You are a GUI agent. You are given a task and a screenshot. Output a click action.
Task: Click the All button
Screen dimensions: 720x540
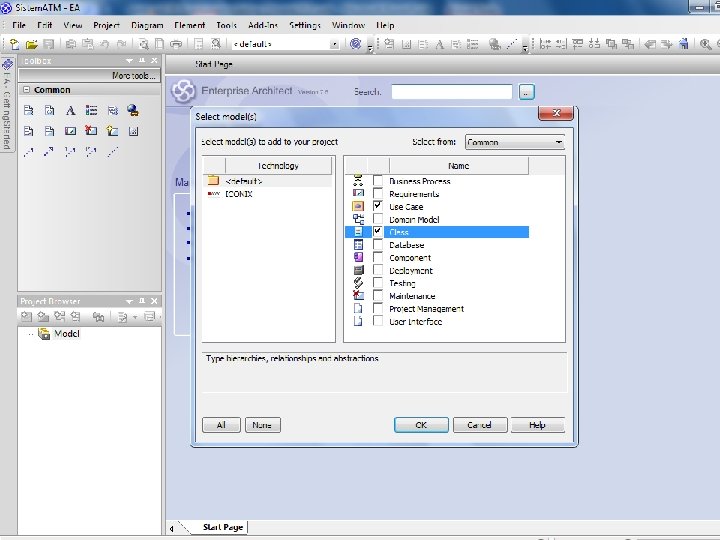221,425
